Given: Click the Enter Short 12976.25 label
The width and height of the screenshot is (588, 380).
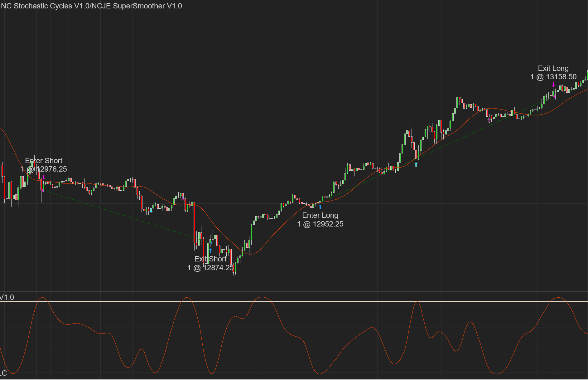Looking at the screenshot, I should 44,165.
